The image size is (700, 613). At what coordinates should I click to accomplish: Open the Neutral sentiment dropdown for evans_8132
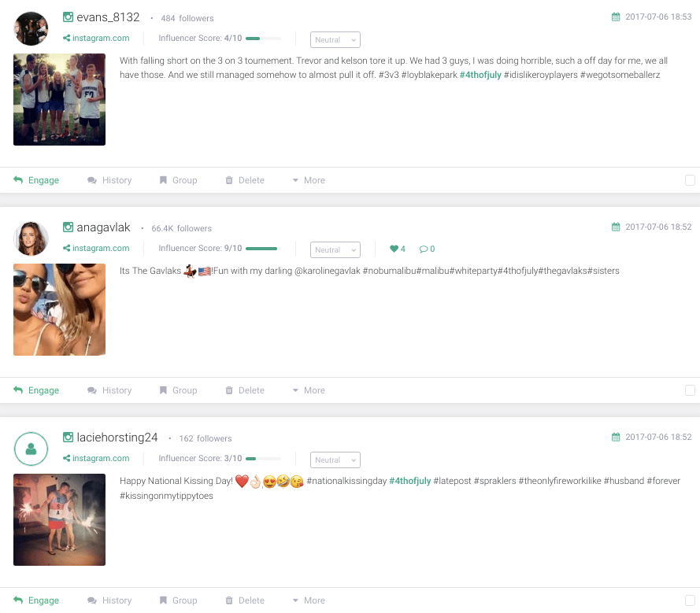(x=335, y=39)
